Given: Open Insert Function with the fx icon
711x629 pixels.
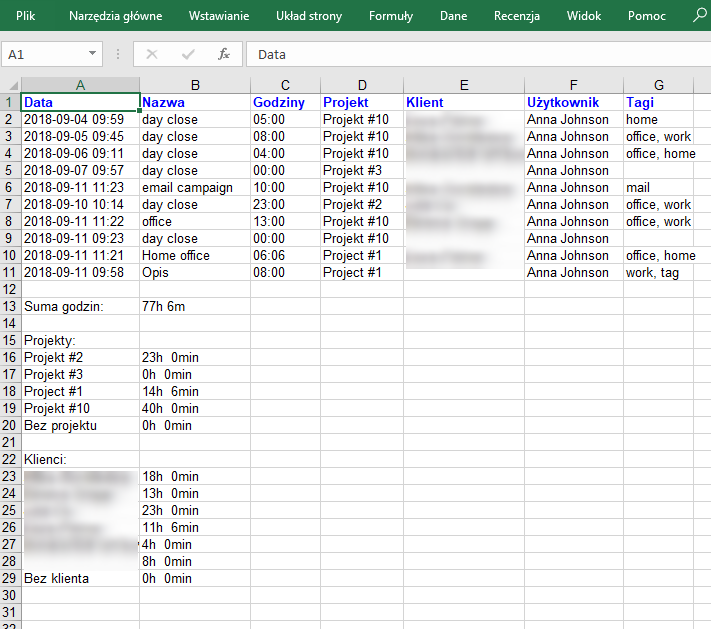Looking at the screenshot, I should coord(224,55).
